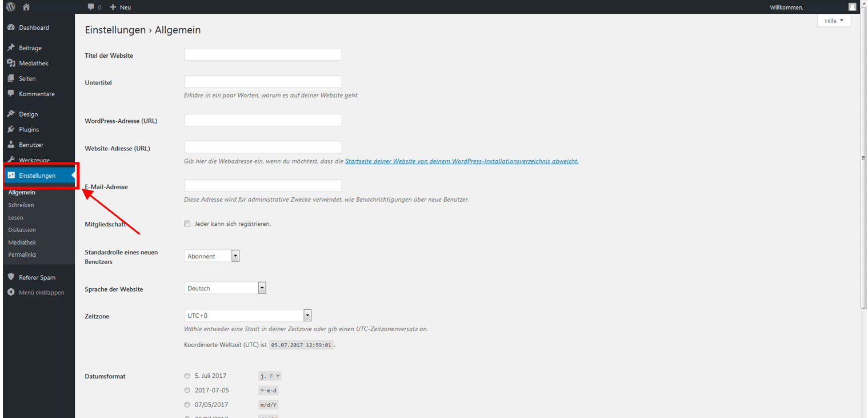Expand the Hilfe help tab
The image size is (868, 418).
[834, 21]
